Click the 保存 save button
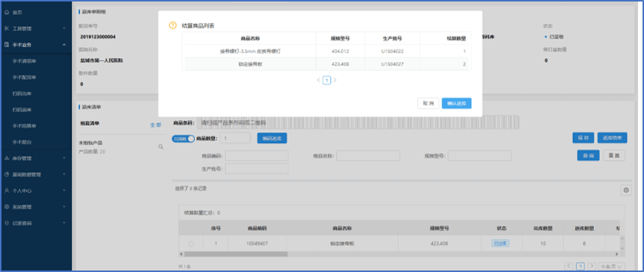This screenshot has width=644, height=272. coord(583,138)
